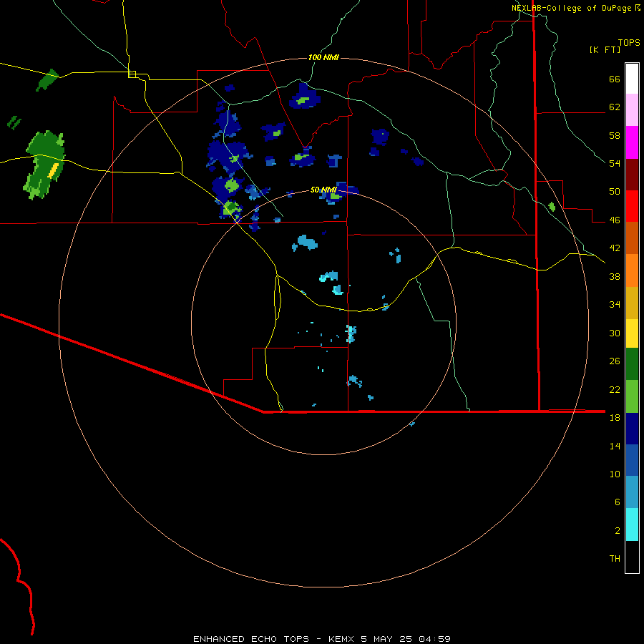The image size is (644, 644).
Task: Click the dark green legend swatch near 26
Action: coord(632,364)
